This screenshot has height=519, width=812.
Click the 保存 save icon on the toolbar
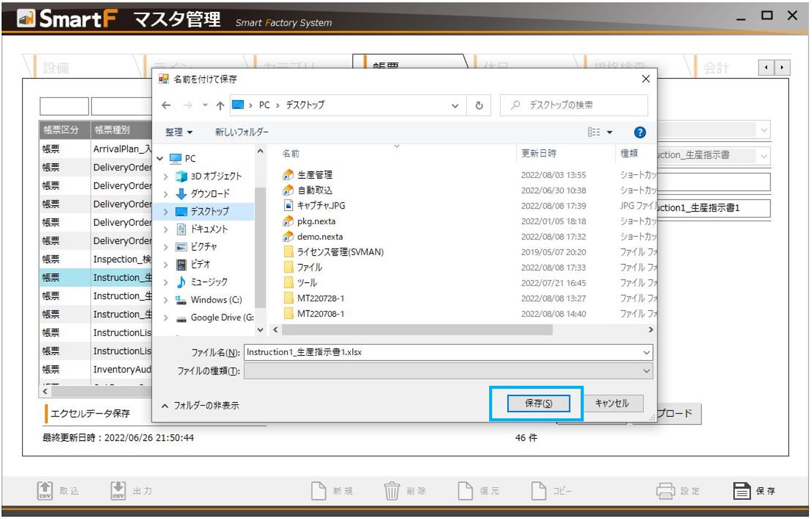point(740,491)
